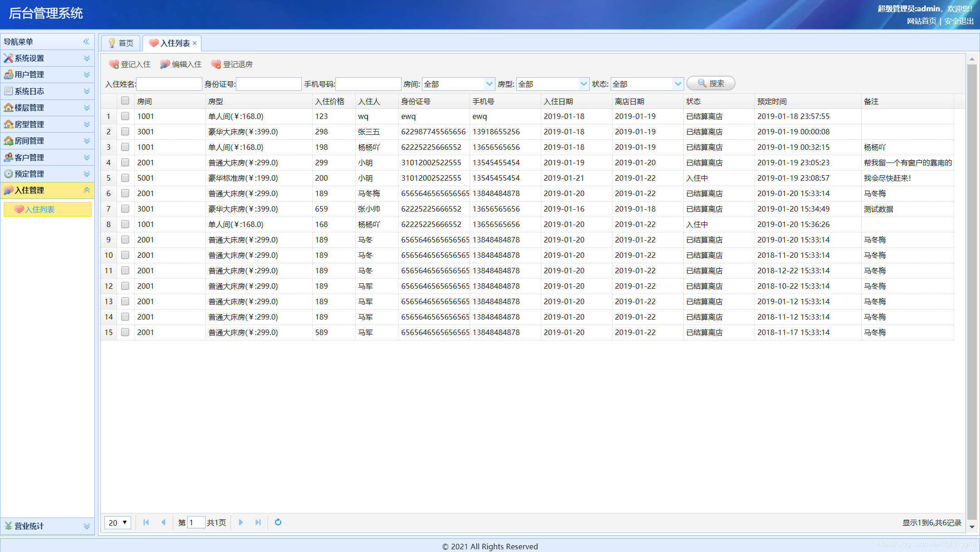Refresh the table with reload icon

click(278, 522)
